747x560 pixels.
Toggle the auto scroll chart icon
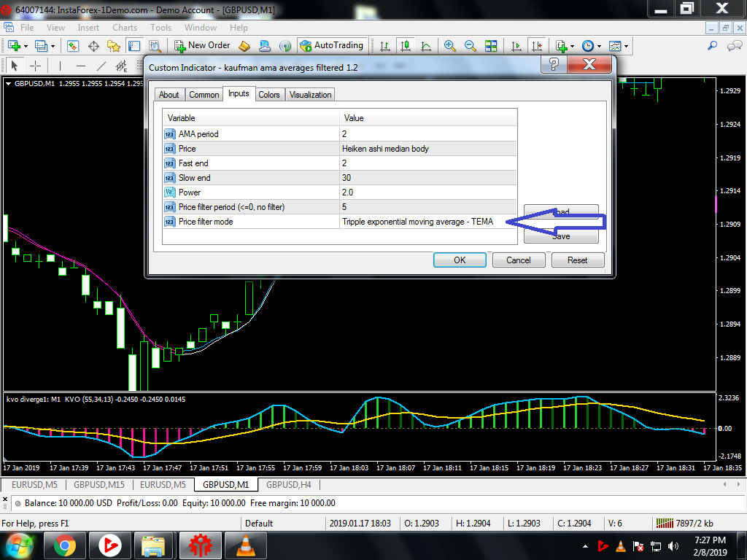coord(516,46)
